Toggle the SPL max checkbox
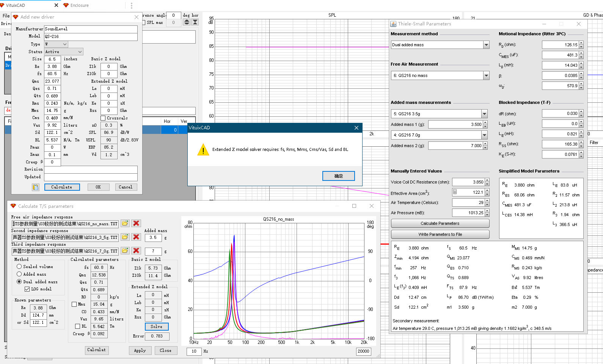This screenshot has width=603, height=364. click(x=144, y=22)
